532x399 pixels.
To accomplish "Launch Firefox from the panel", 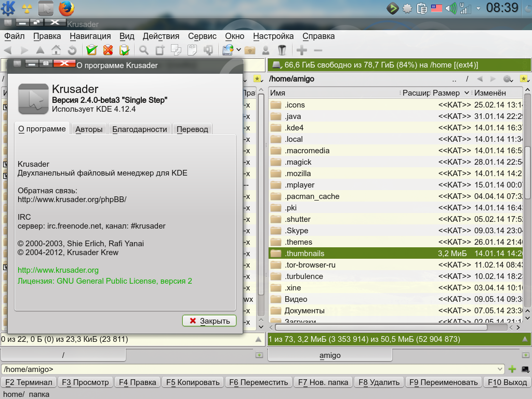I will (x=66, y=8).
